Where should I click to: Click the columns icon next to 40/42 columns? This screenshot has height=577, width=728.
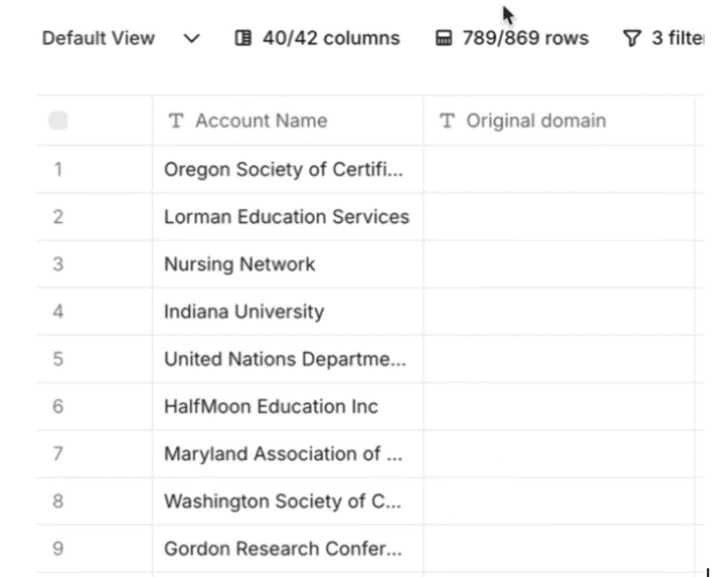click(244, 37)
